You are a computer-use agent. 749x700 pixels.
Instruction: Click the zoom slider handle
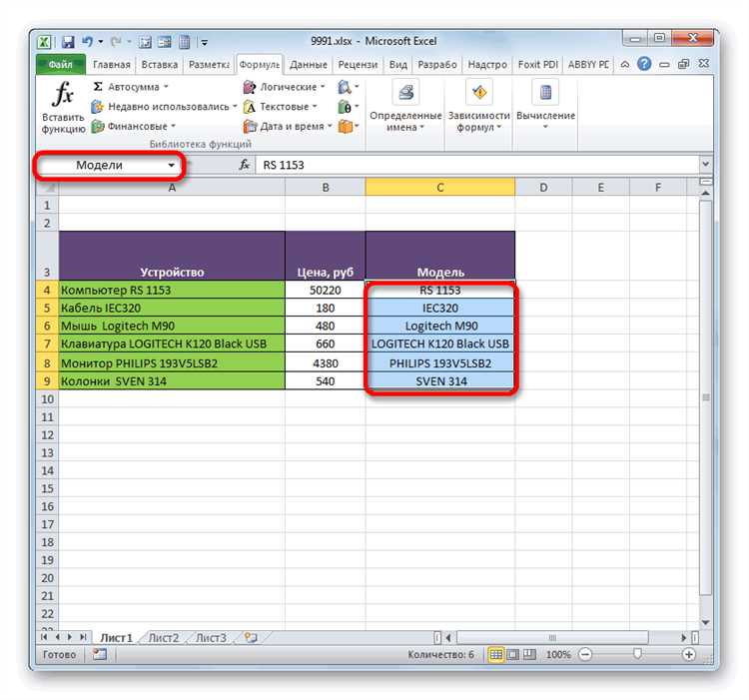[636, 654]
